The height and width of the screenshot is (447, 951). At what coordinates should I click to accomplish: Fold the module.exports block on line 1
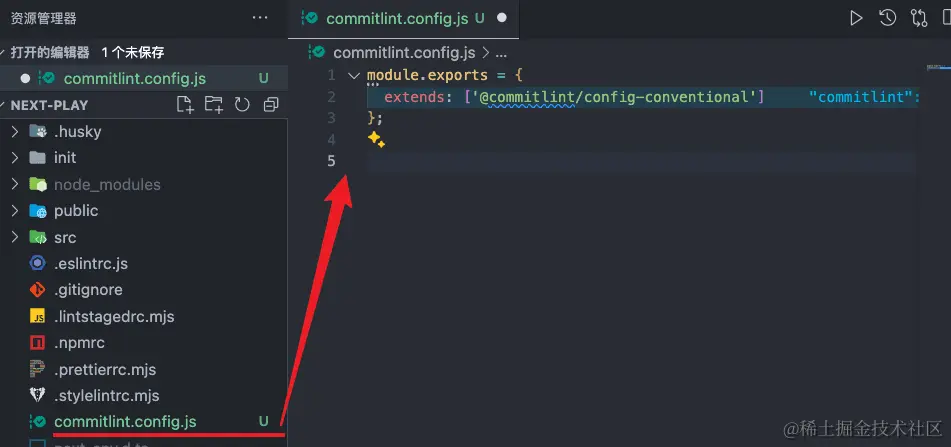354,76
